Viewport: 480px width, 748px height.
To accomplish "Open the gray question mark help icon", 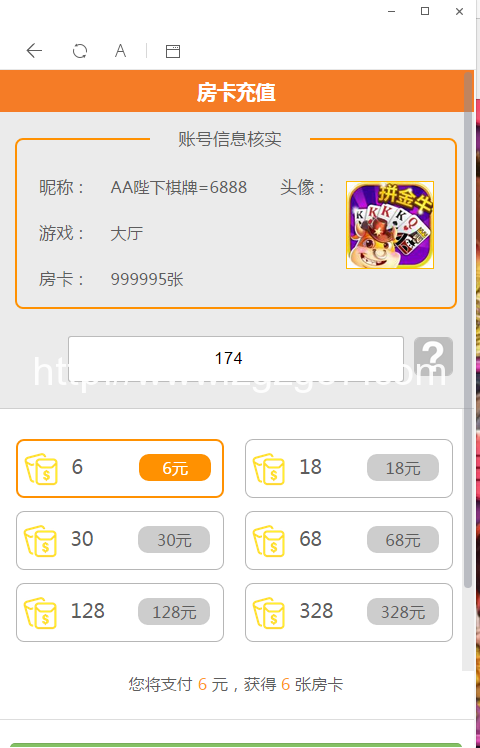I will click(x=433, y=356).
